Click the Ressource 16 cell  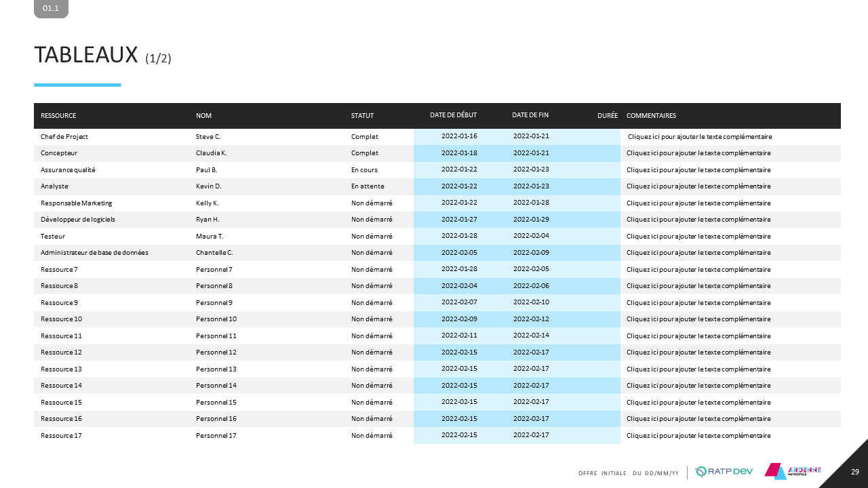click(x=61, y=419)
